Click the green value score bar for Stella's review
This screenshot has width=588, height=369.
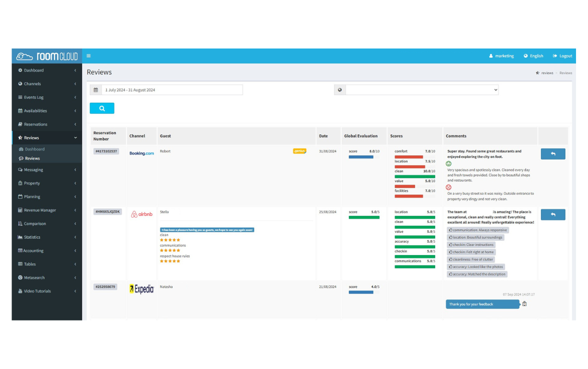(415, 237)
